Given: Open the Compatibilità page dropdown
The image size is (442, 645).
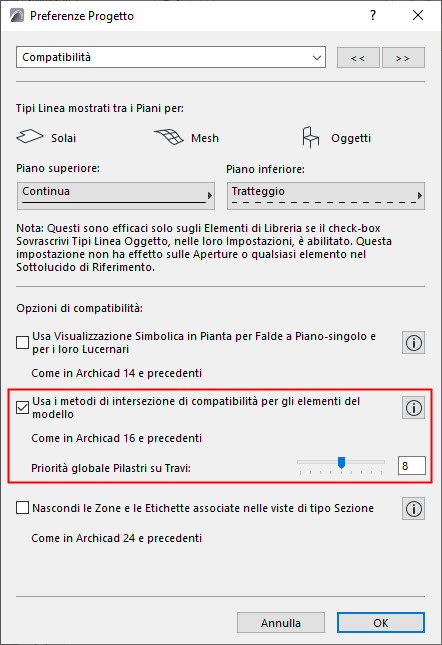Looking at the screenshot, I should [x=171, y=57].
